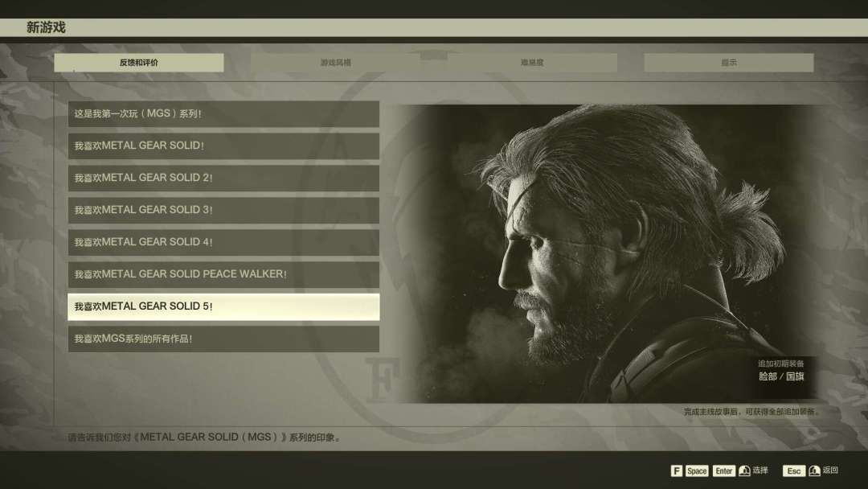Click highlighted 我喜欢METAL GEAR SOLID 5!
The image size is (868, 489).
(223, 306)
